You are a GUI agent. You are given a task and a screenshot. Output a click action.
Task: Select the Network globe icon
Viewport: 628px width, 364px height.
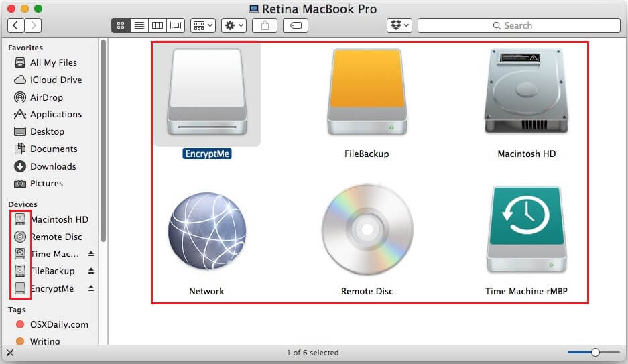point(207,231)
